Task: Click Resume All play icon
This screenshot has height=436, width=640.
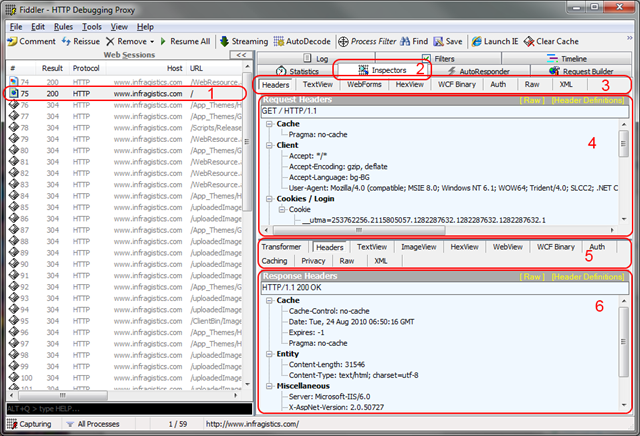Action: tap(163, 41)
